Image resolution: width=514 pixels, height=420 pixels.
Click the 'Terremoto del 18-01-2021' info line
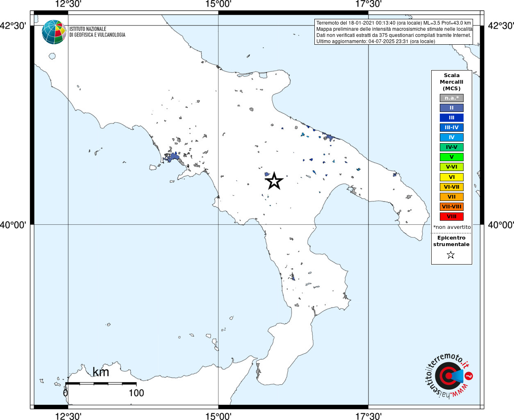(393, 23)
